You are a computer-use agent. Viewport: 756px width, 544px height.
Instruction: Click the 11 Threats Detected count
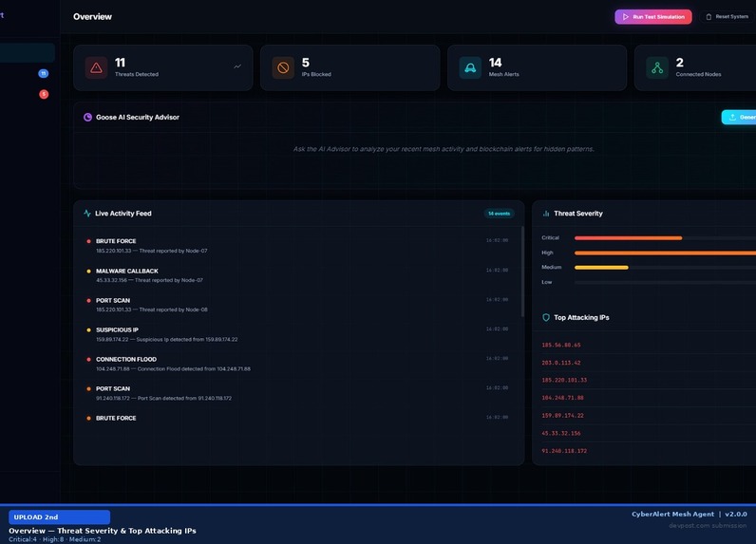(120, 63)
